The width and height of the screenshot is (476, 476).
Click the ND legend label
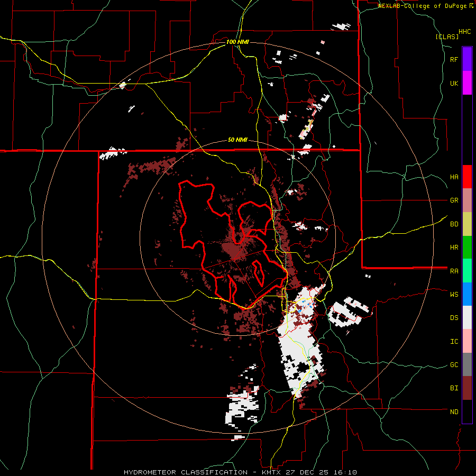click(454, 412)
